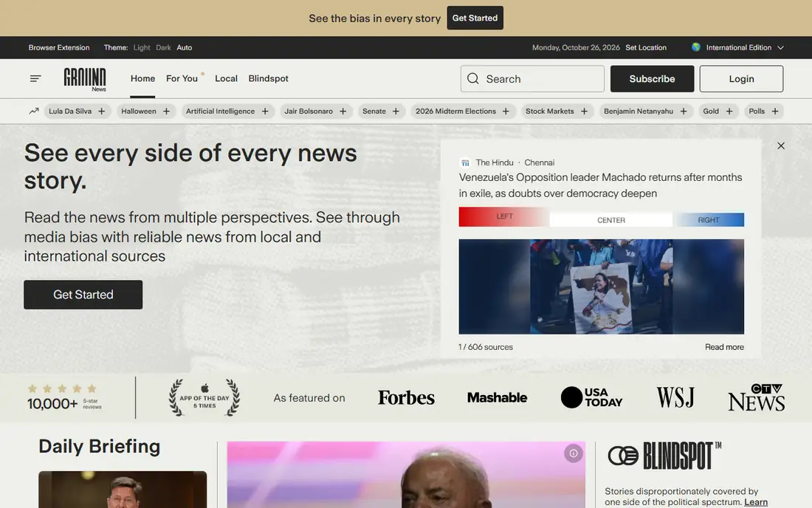
Task: Click the Mashable logo
Action: click(497, 398)
